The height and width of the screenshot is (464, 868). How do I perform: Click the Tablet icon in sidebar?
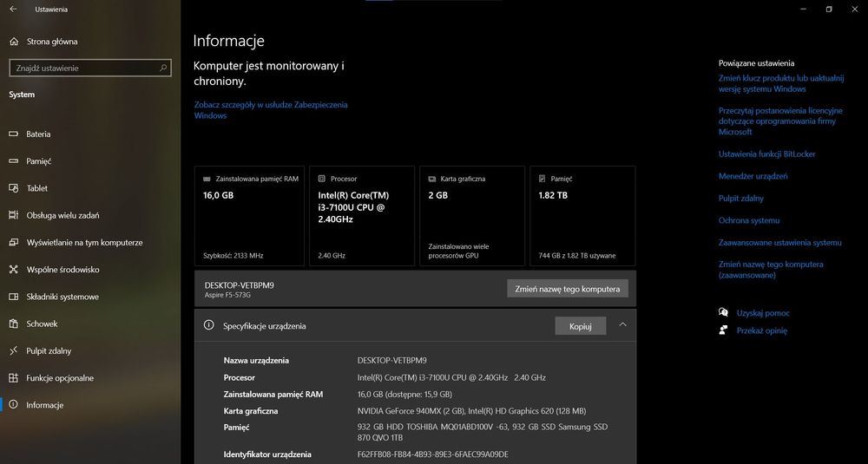click(x=14, y=188)
